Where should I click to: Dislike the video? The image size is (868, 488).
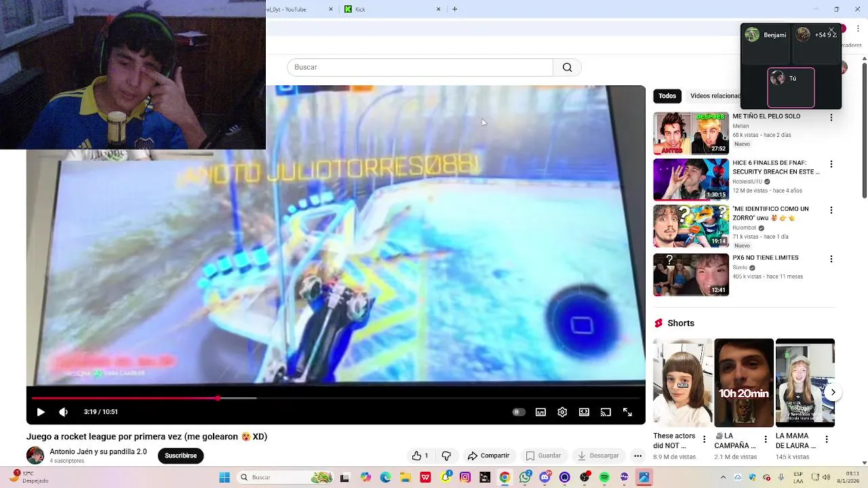click(x=446, y=455)
